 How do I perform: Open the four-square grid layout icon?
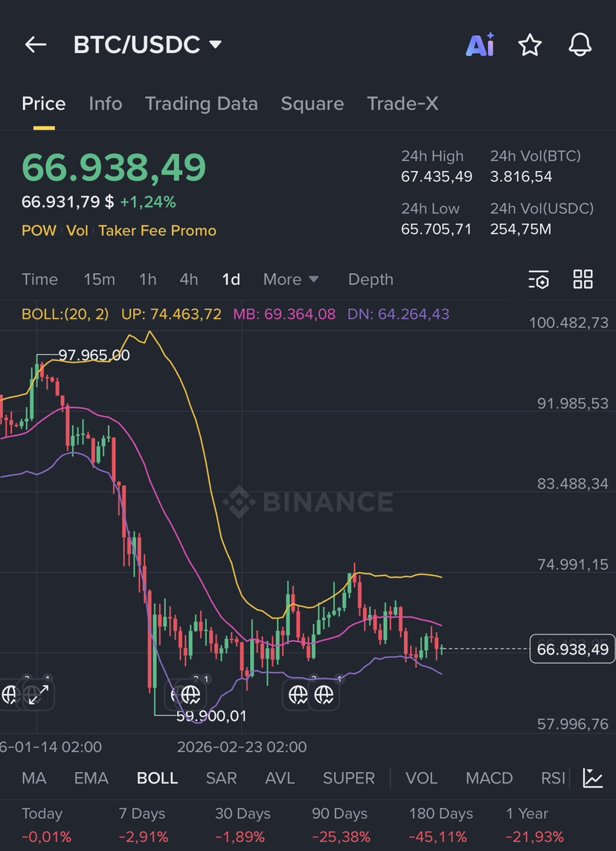[x=583, y=279]
